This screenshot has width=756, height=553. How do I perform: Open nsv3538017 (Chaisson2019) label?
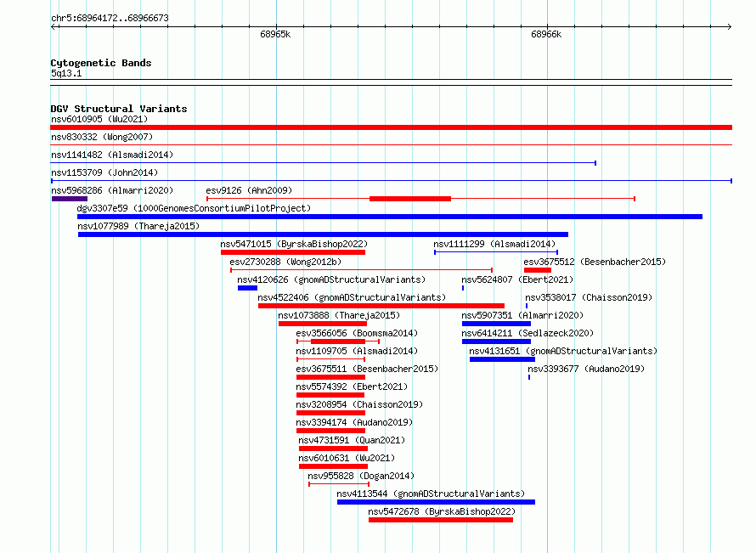(x=589, y=297)
